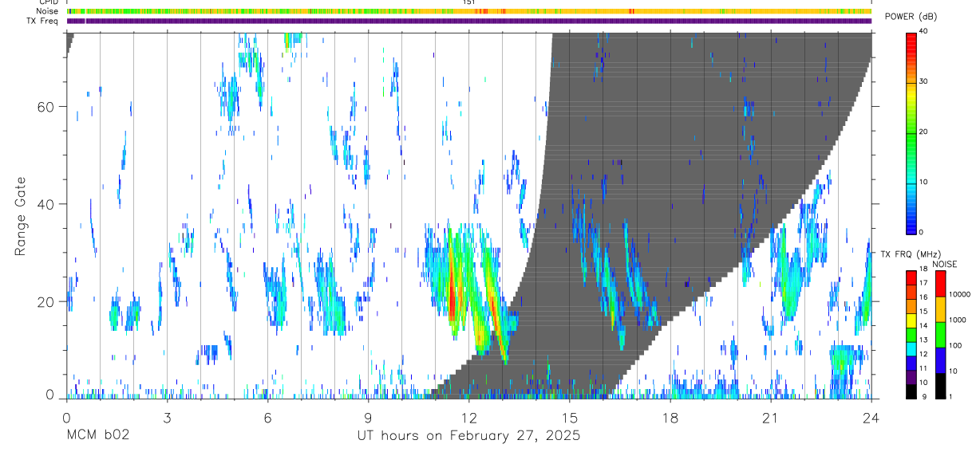Click the 24 hour tick label
Viewport: 980px width, 452px height.
click(871, 418)
